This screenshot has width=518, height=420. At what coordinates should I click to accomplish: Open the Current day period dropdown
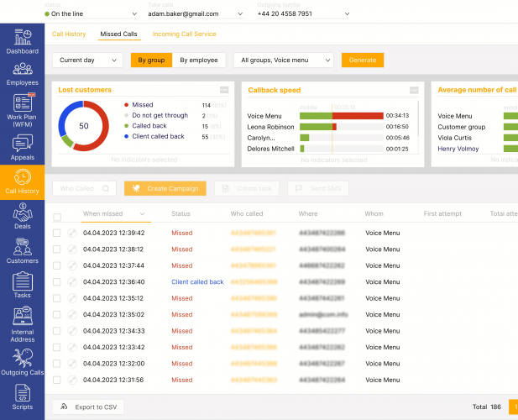[x=87, y=60]
